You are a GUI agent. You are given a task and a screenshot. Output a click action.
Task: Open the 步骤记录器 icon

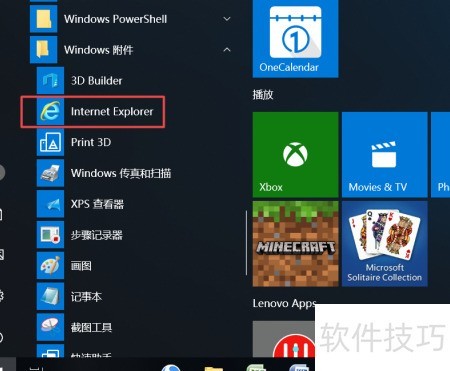50,235
